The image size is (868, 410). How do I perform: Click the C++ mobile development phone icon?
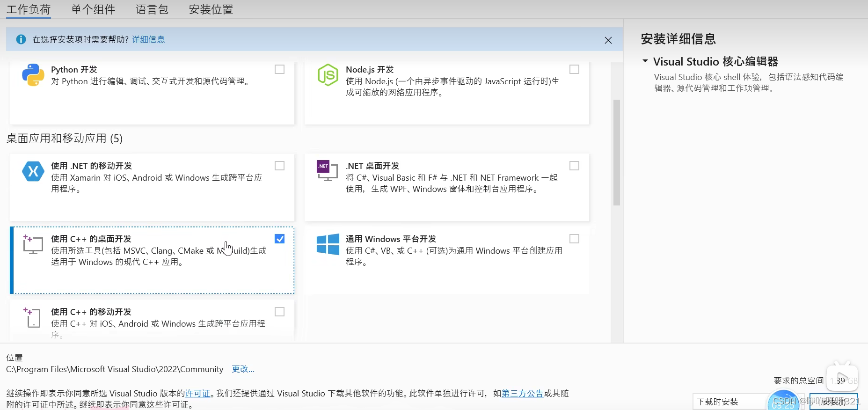[x=32, y=317]
